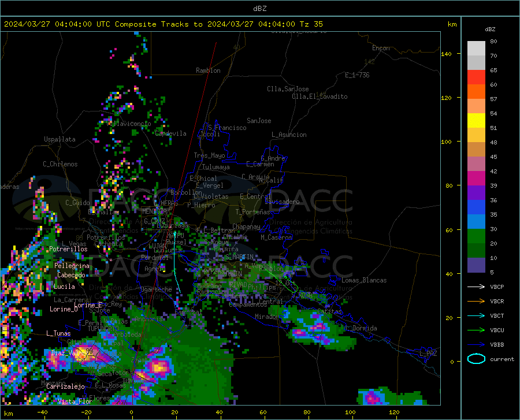Click the 'Capdevila' map label
520x420 pixels.
171,133
